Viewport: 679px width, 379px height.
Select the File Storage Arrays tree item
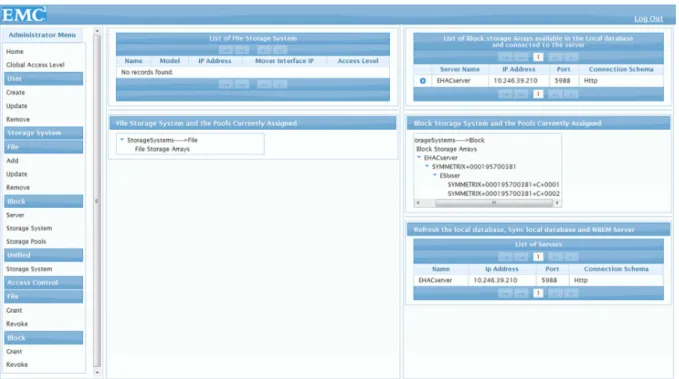162,149
